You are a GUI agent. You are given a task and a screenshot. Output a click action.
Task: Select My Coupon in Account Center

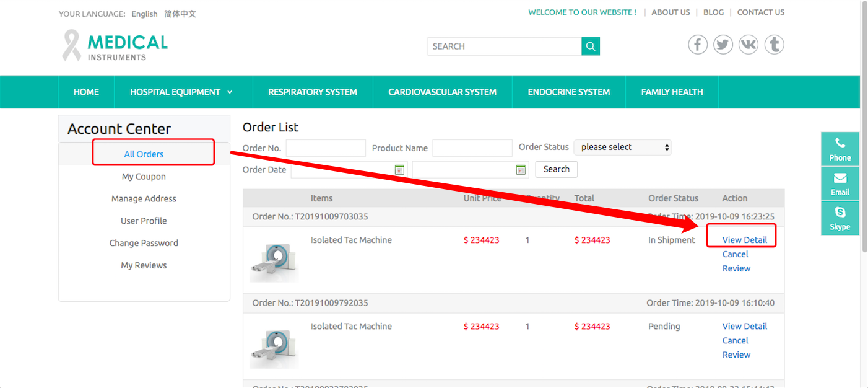tap(144, 177)
